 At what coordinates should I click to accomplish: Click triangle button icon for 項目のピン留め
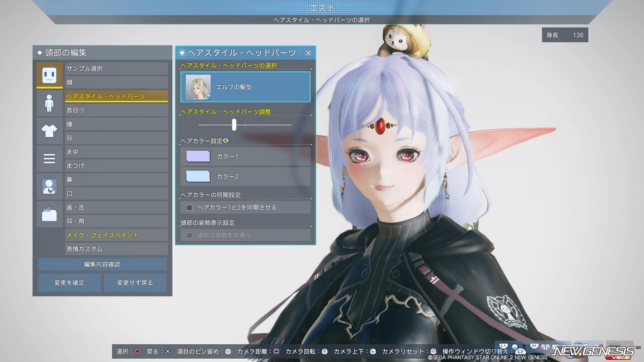228,351
